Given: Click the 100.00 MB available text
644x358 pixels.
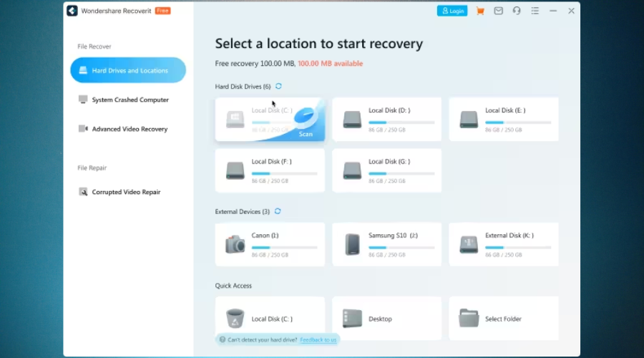Looking at the screenshot, I should coord(330,63).
